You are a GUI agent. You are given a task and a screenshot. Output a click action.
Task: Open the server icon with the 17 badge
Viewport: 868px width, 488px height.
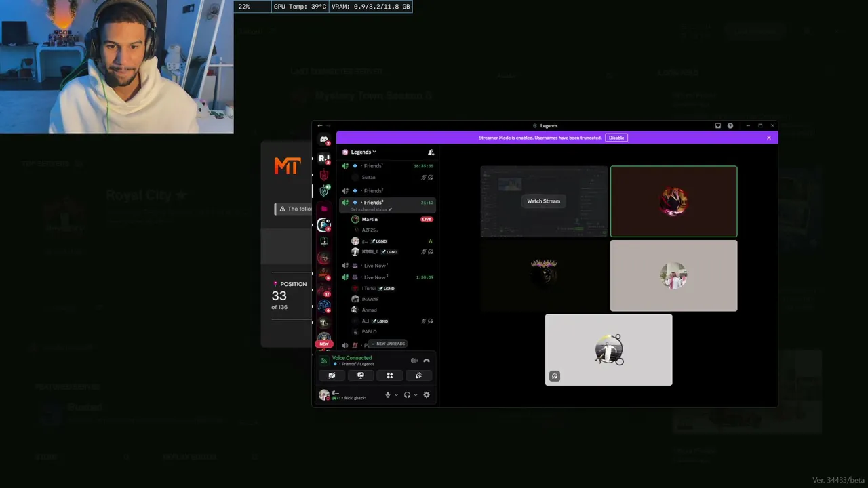coord(324,289)
